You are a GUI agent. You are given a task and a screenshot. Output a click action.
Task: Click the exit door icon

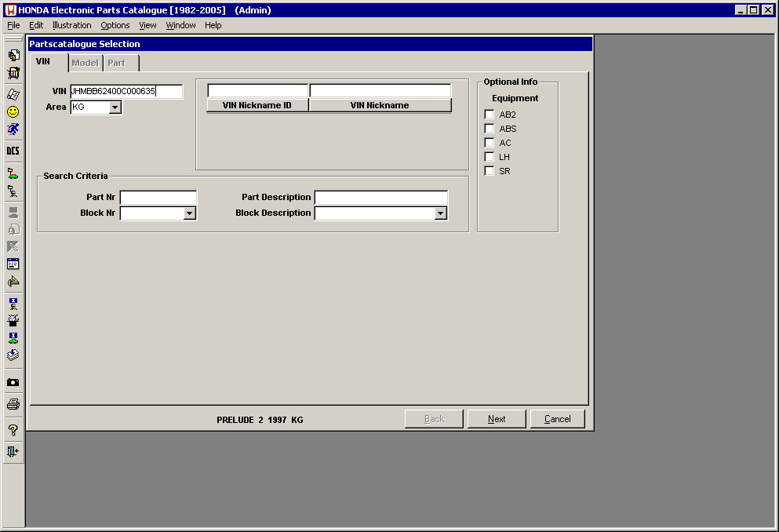pyautogui.click(x=13, y=451)
